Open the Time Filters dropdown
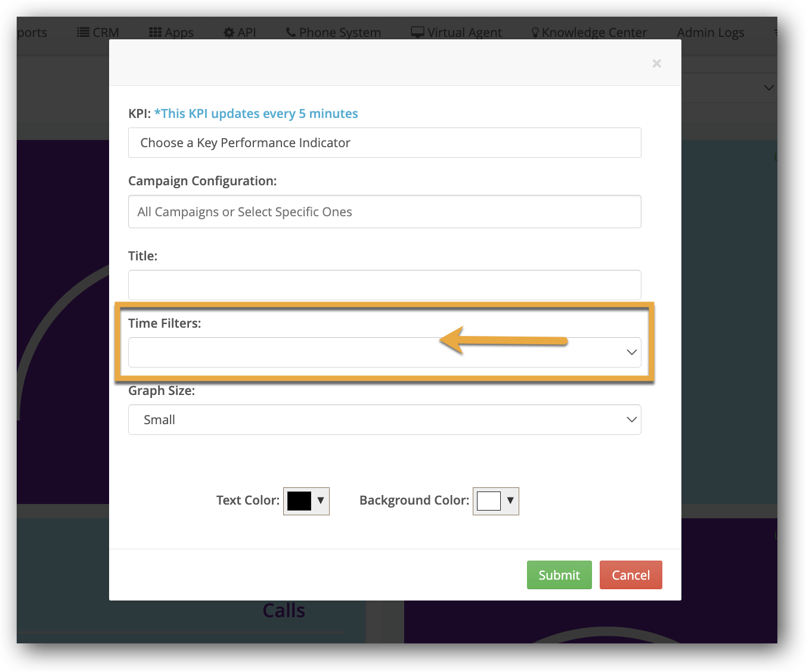 point(385,353)
